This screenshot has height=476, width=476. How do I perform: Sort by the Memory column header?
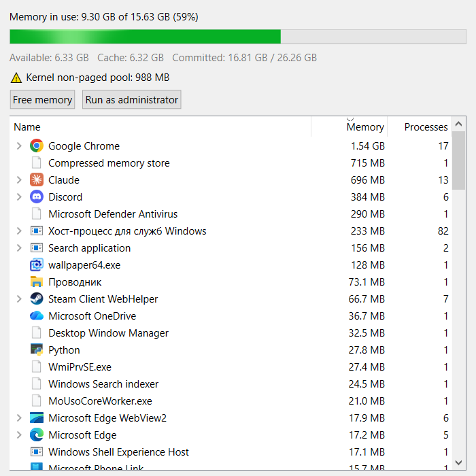(350, 127)
